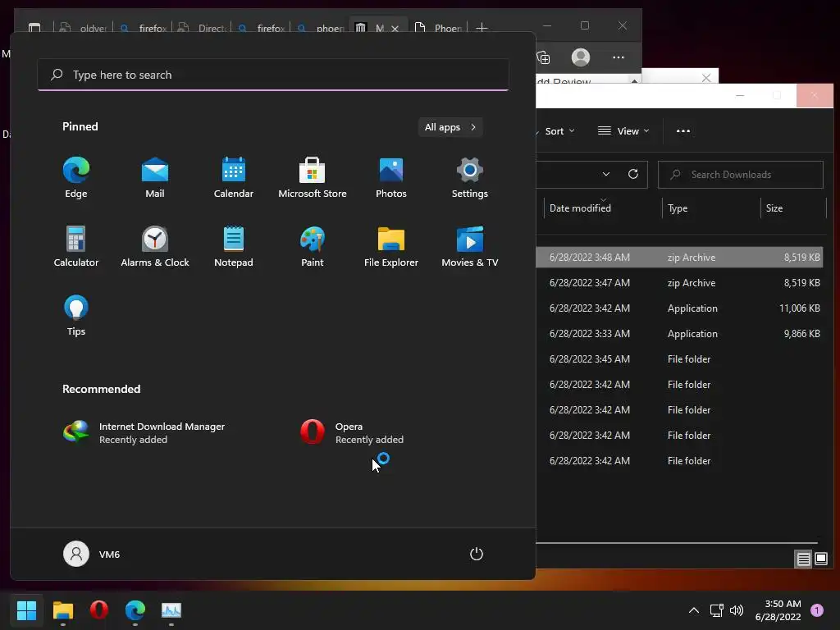The width and height of the screenshot is (840, 630).
Task: Open the Edge Collections button
Action: (x=543, y=57)
